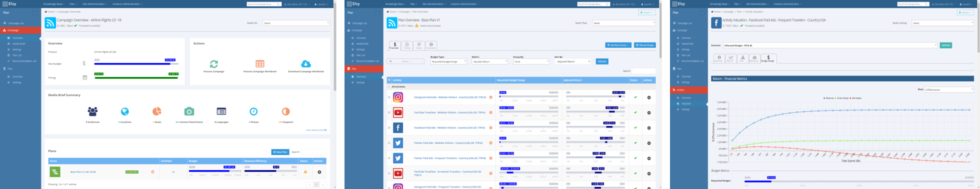This screenshot has width=980, height=189.
Task: Click Process Campaign Workbook grid icon
Action: coord(260,64)
